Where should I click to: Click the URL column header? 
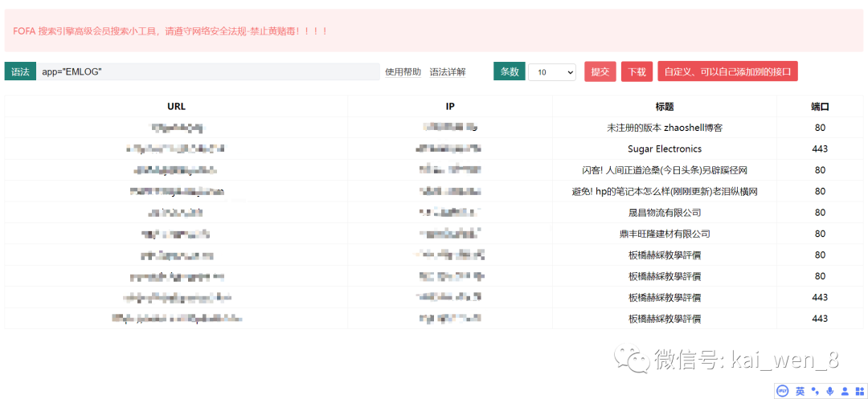tap(177, 107)
